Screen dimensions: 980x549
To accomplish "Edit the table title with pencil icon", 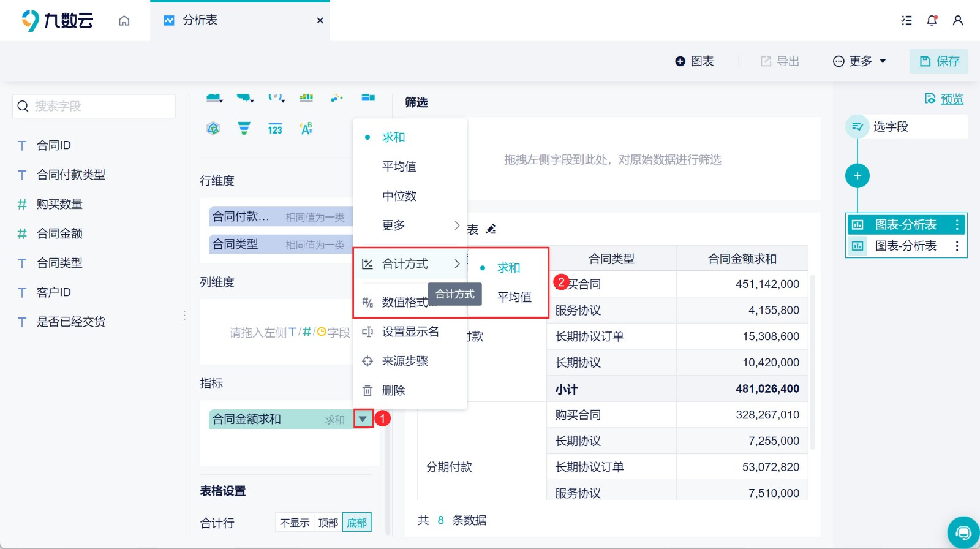I will point(491,230).
